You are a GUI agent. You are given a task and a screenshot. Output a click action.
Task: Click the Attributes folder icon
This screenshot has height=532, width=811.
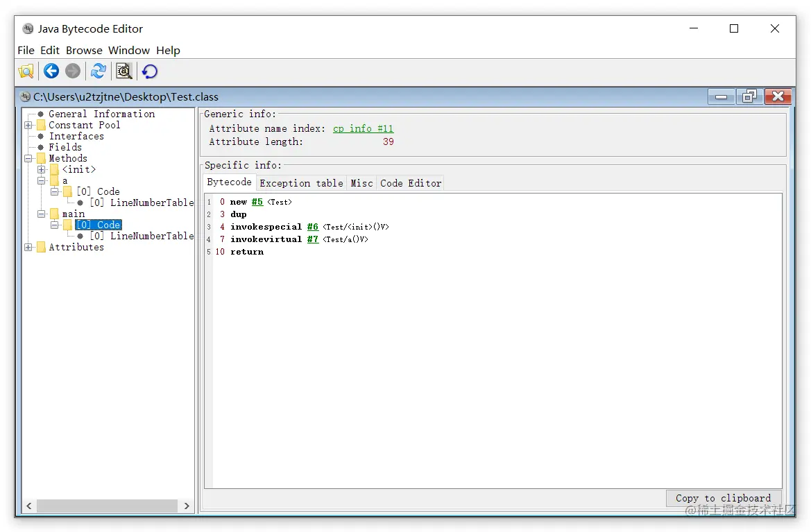point(41,247)
